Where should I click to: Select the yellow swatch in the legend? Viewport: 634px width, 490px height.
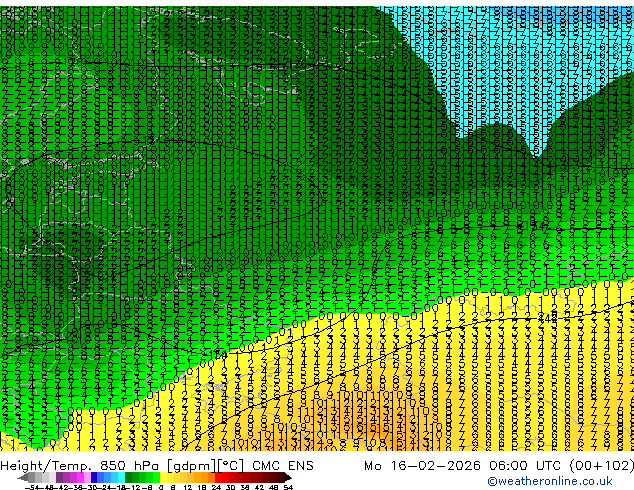pos(163,477)
